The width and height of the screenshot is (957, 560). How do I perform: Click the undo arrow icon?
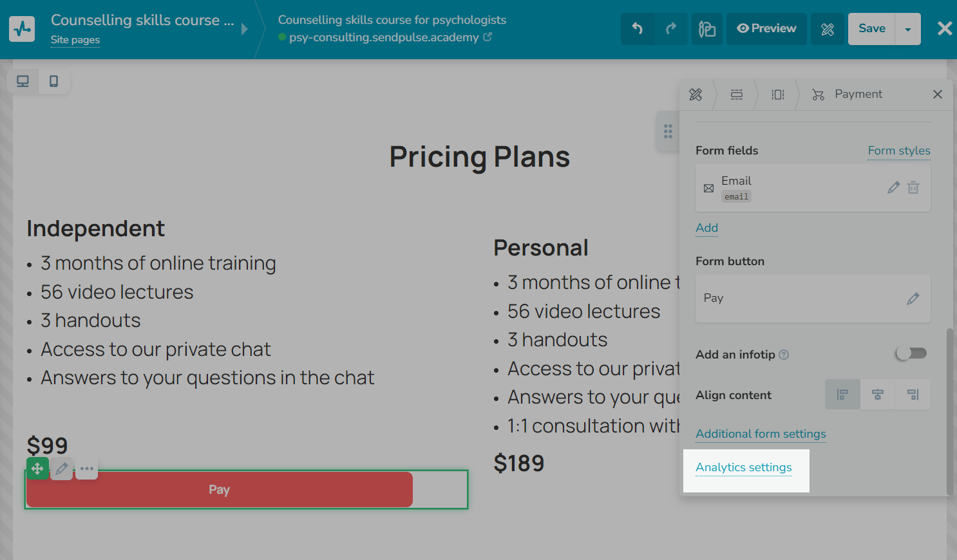pyautogui.click(x=638, y=29)
